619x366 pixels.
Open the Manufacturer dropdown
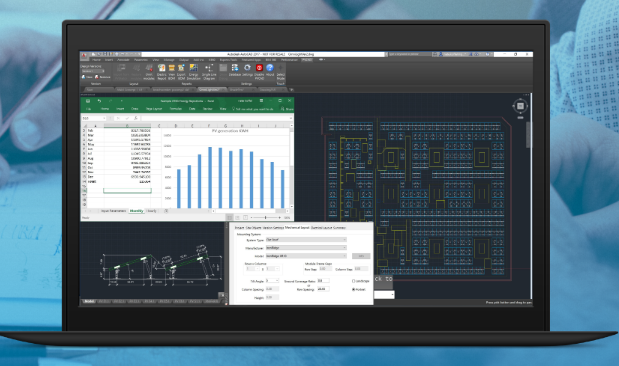coord(306,248)
